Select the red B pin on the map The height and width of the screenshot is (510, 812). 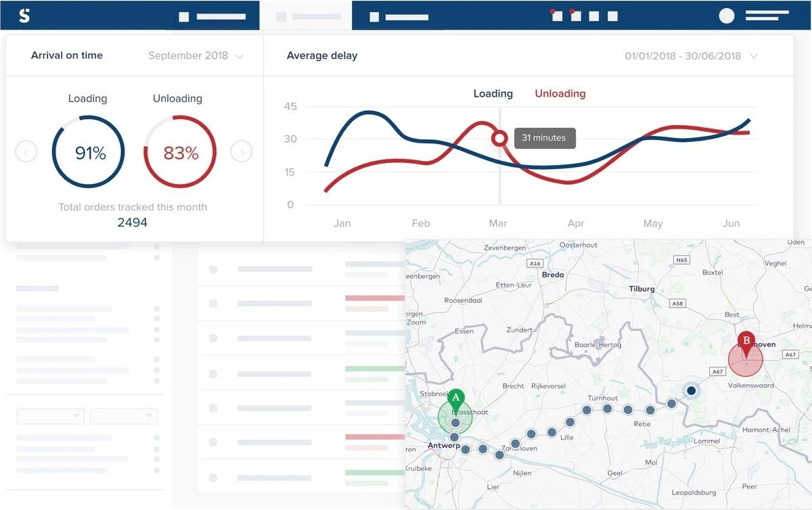coord(746,342)
